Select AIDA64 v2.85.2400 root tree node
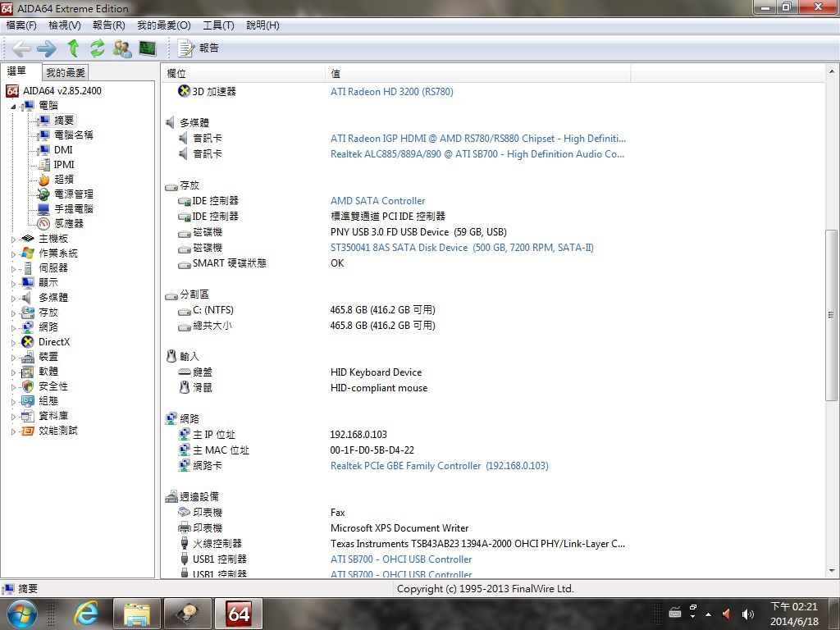 pos(62,90)
